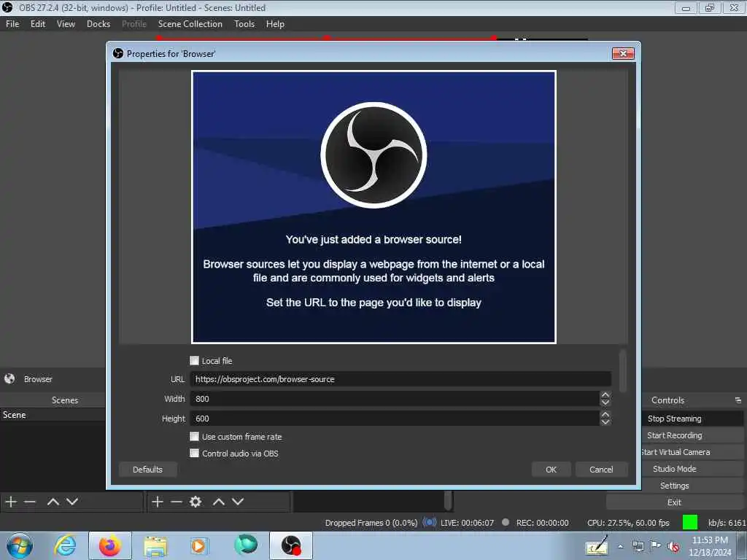Image resolution: width=747 pixels, height=560 pixels.
Task: Click the Browser source name label
Action: (38, 379)
